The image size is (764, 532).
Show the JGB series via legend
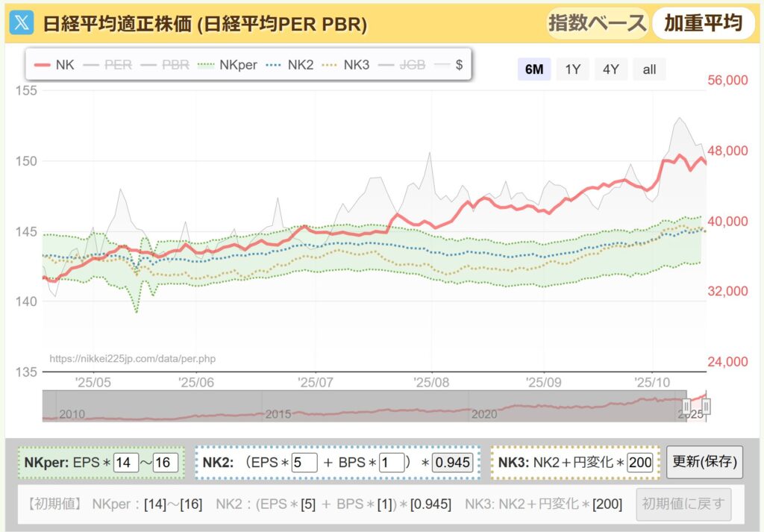pyautogui.click(x=403, y=65)
